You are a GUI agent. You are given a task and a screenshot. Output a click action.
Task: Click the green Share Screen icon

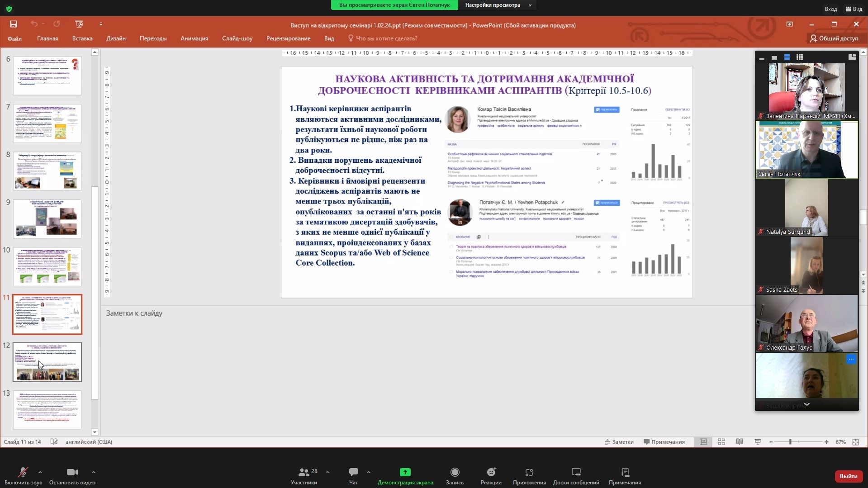pos(405,472)
